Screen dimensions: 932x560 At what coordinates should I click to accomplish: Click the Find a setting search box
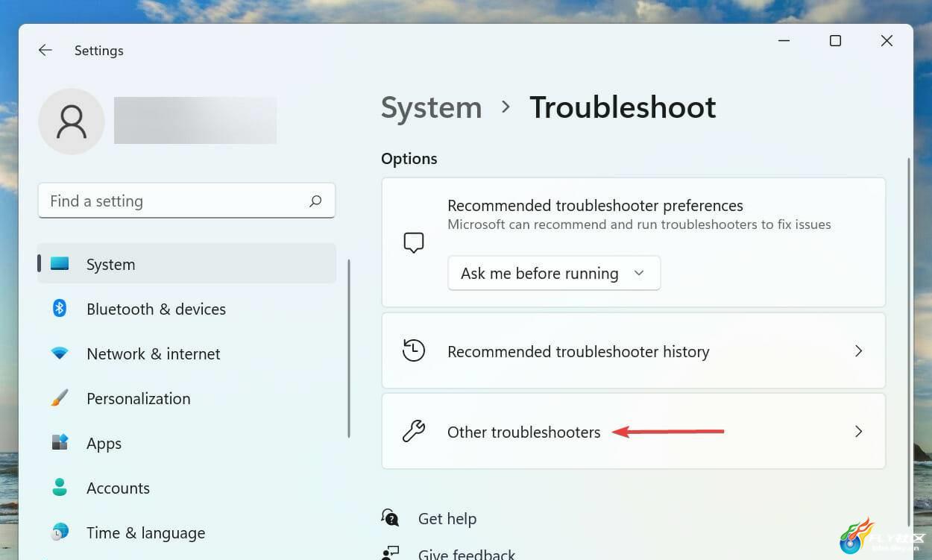click(186, 201)
